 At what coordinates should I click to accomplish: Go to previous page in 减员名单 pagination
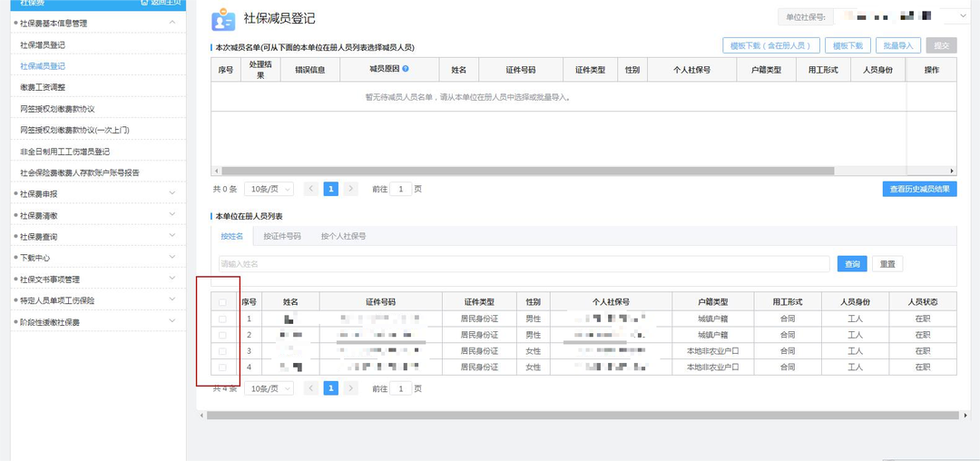pos(311,189)
